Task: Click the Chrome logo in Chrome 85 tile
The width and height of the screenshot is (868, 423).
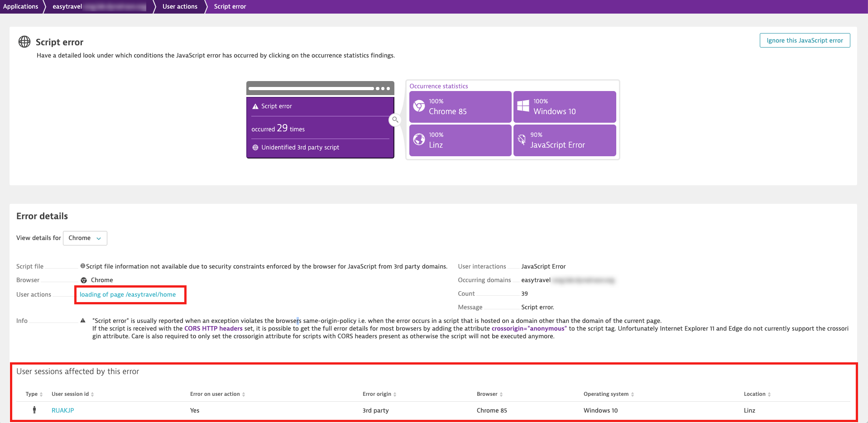Action: pyautogui.click(x=419, y=106)
